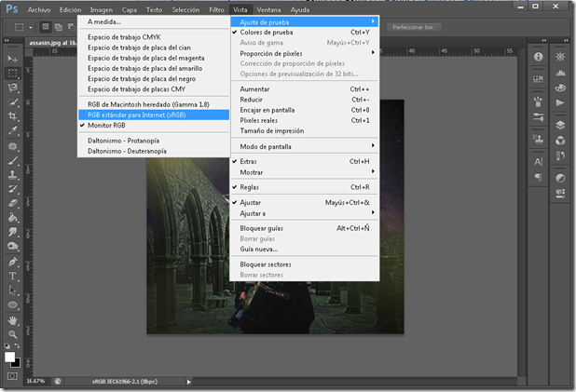This screenshot has width=576, height=392.
Task: Expand the tools panel double arrow
Action: [7, 40]
